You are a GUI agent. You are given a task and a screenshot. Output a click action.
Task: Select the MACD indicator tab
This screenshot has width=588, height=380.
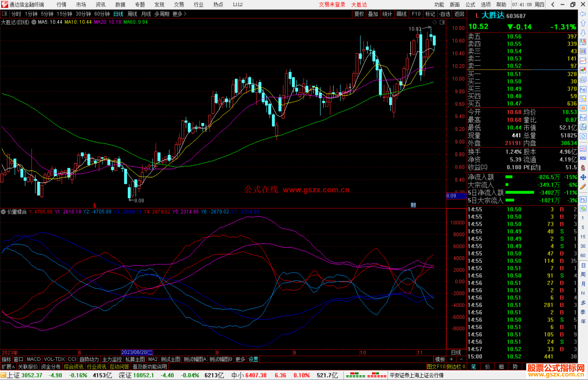[x=33, y=359]
